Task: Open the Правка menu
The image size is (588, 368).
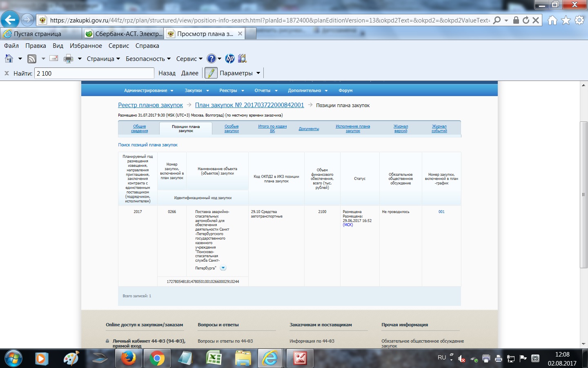Action: point(36,46)
